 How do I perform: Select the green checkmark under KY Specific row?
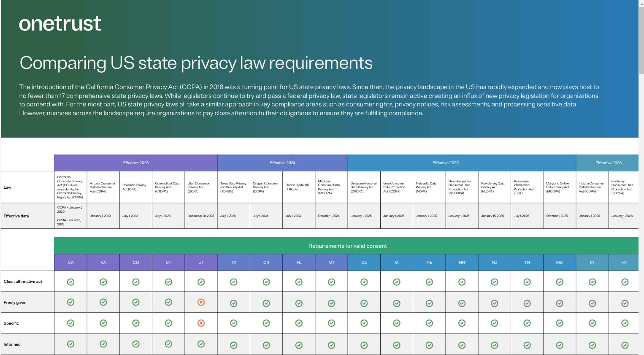click(x=624, y=323)
